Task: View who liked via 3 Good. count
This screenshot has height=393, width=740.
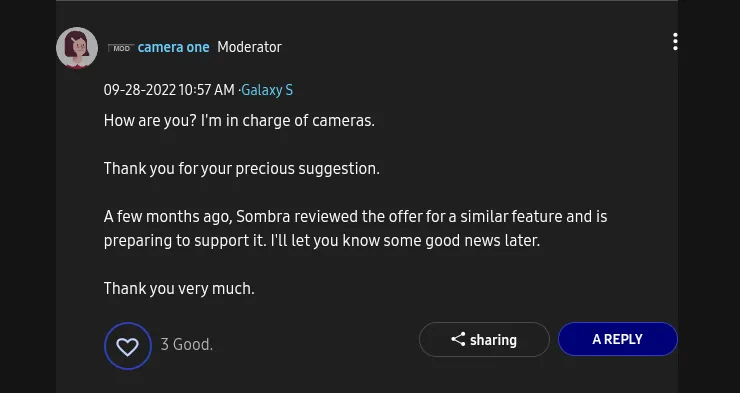Action: click(186, 344)
